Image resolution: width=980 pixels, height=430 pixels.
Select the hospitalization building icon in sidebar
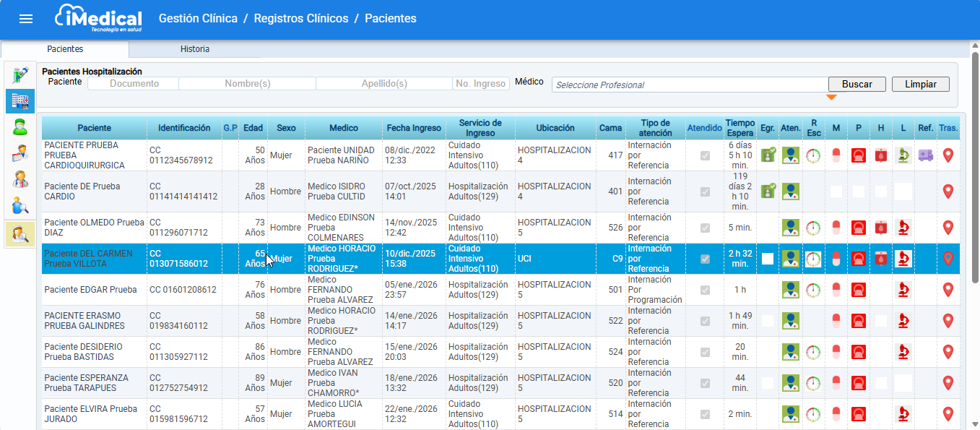coord(19,101)
